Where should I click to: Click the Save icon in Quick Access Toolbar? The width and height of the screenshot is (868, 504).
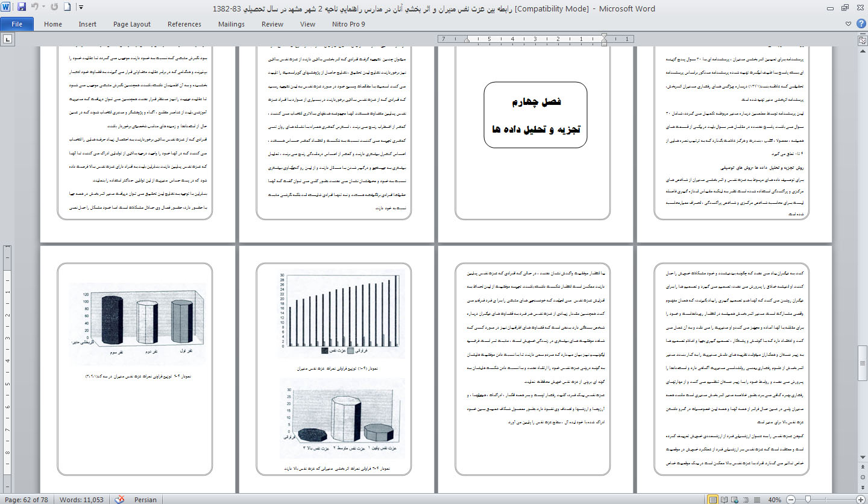[x=22, y=8]
